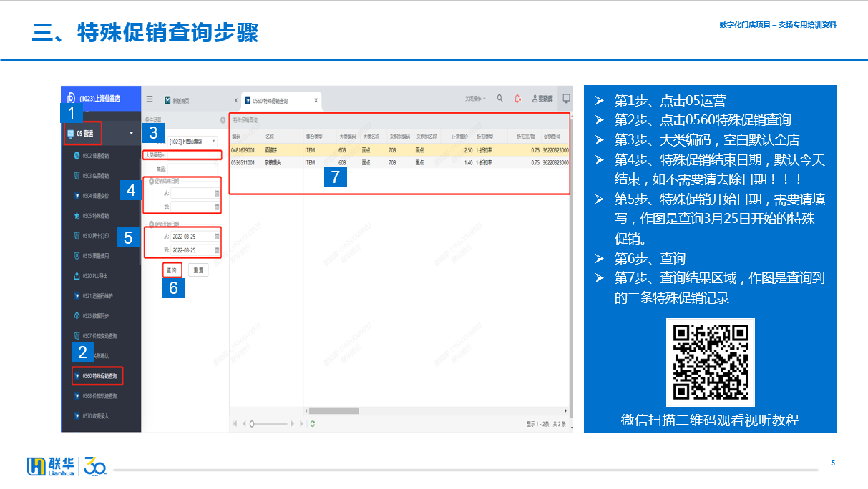Click the 折扣类型 column header
Viewport: 868px width, 489px height.
click(x=490, y=136)
